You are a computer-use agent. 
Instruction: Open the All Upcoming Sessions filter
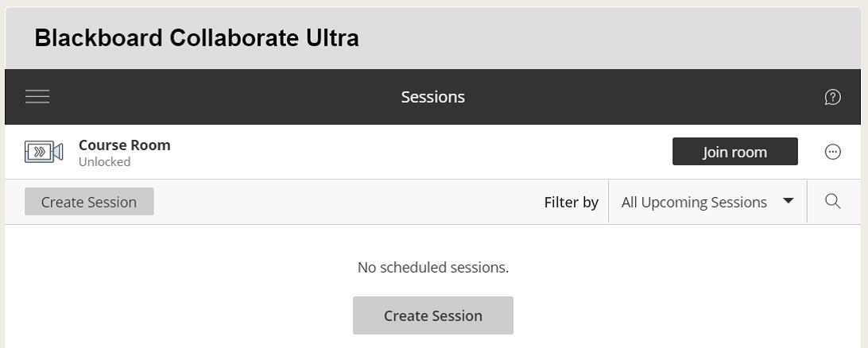[x=694, y=202]
